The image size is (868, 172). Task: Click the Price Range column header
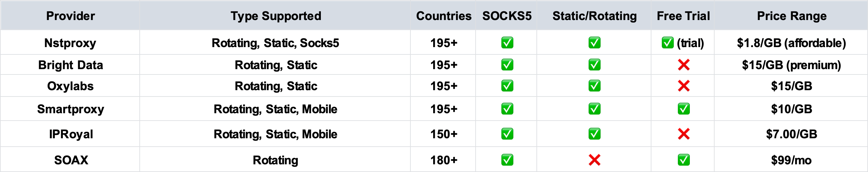pyautogui.click(x=791, y=16)
